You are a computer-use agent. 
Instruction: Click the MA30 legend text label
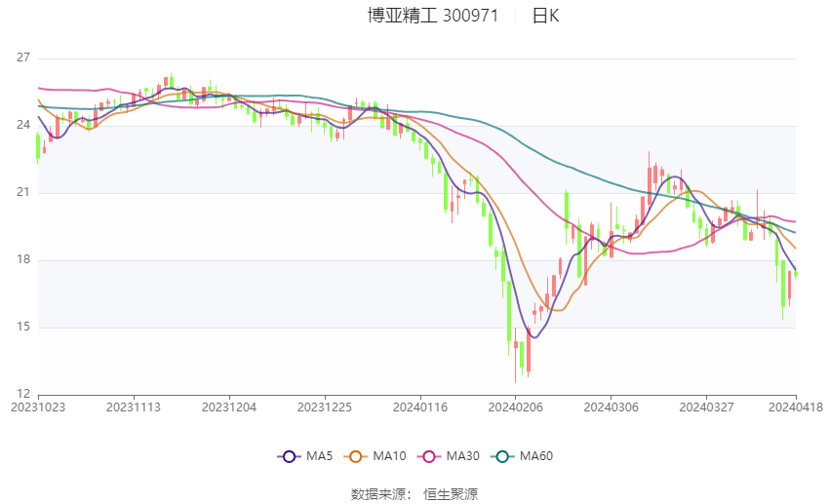pos(462,456)
